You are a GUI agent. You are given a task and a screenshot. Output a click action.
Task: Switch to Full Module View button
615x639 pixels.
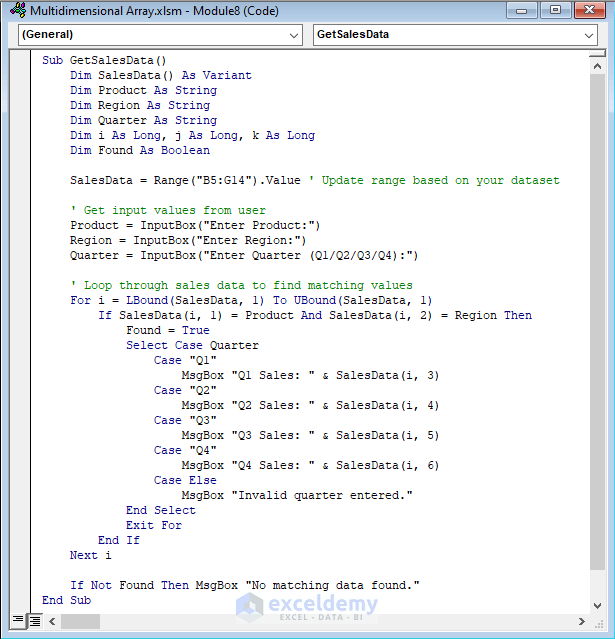click(35, 621)
